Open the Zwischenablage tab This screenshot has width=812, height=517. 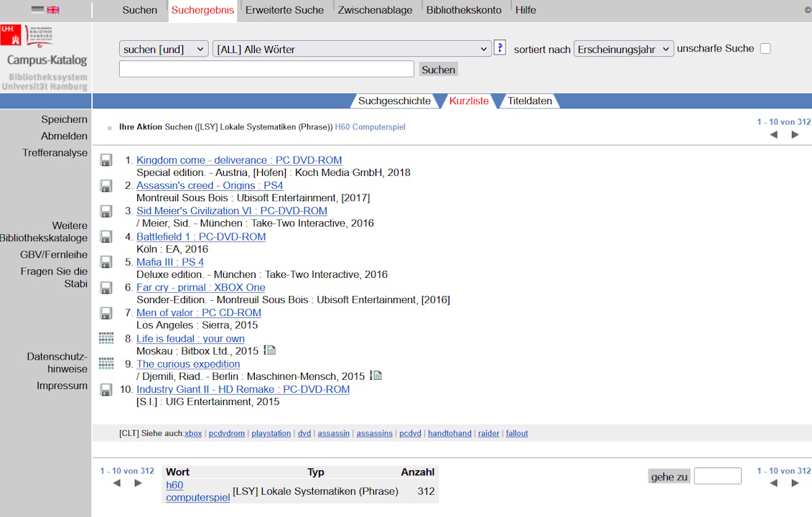click(375, 10)
